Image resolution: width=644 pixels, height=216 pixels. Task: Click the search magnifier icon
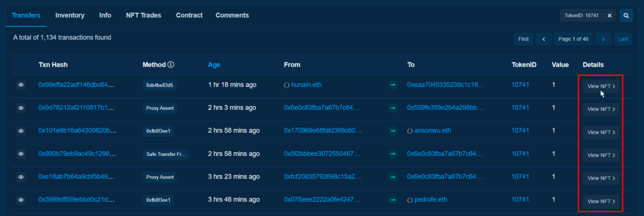[x=626, y=15]
